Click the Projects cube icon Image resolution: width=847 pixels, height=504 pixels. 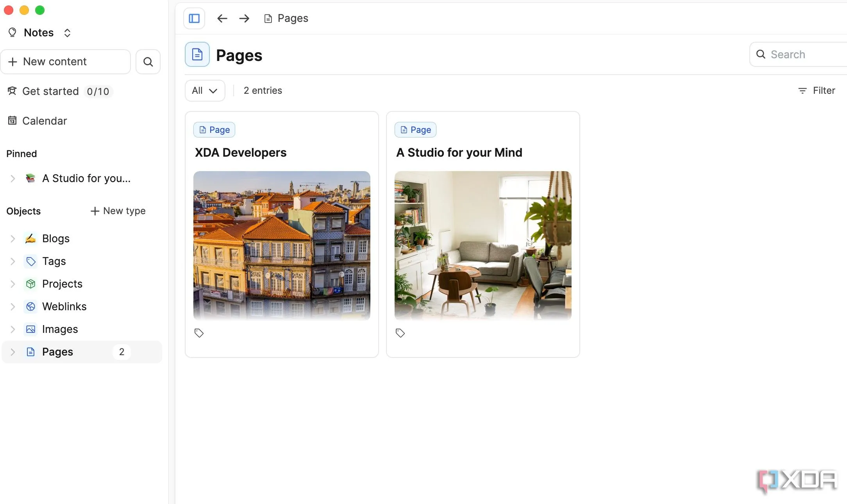click(30, 284)
